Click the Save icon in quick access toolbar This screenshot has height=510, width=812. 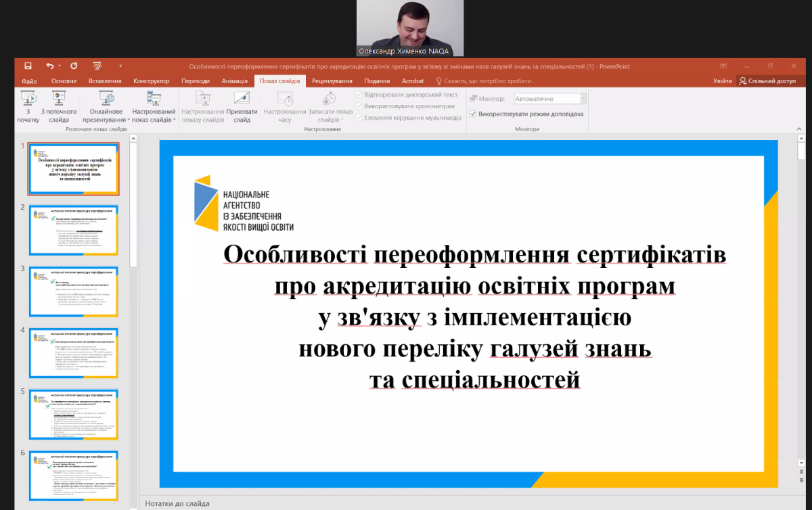pos(28,66)
